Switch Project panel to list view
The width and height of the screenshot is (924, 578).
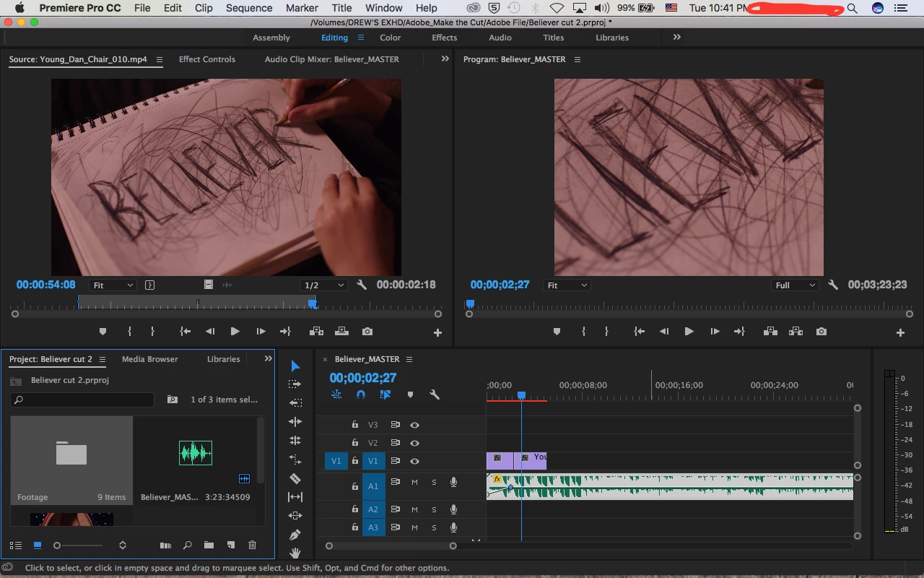(x=16, y=545)
